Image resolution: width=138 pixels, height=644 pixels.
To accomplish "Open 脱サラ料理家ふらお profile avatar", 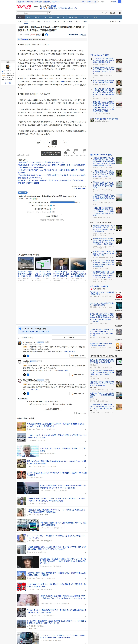I will [20, 381].
